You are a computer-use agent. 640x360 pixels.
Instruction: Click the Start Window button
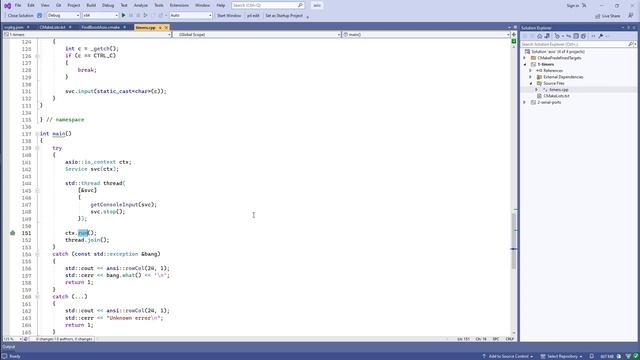pyautogui.click(x=229, y=16)
